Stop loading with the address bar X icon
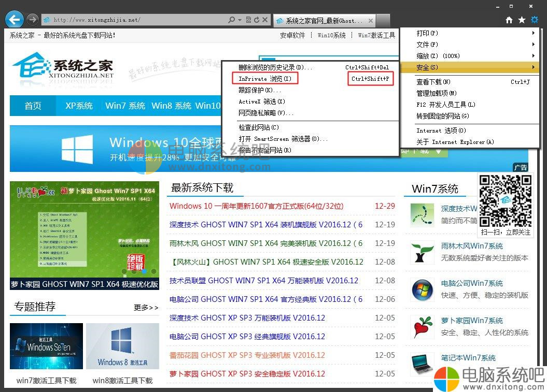 click(265, 20)
